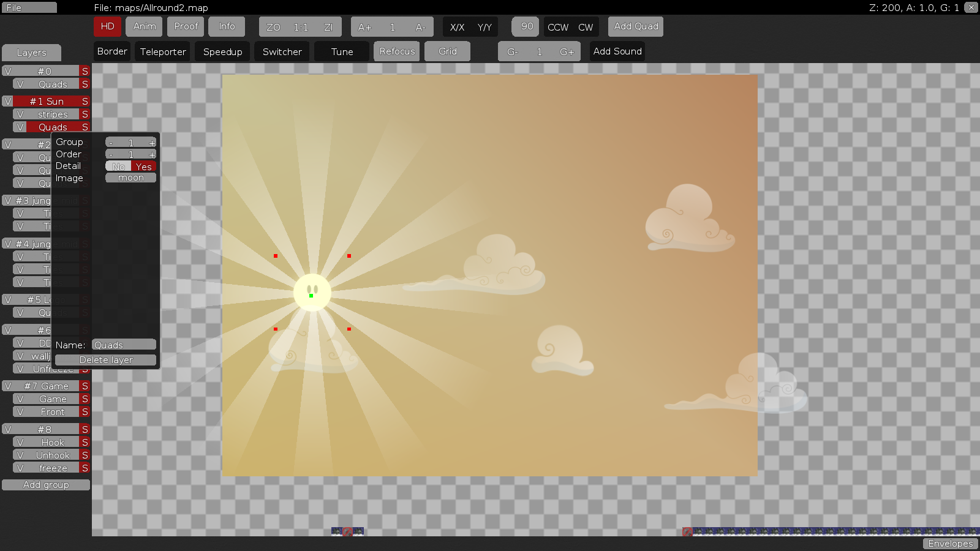Click the Delete layer button
980x551 pixels.
coord(106,360)
